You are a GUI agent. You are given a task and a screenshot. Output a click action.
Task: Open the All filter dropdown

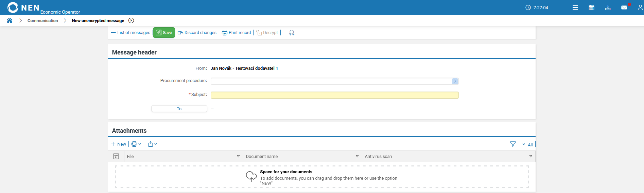(527, 145)
